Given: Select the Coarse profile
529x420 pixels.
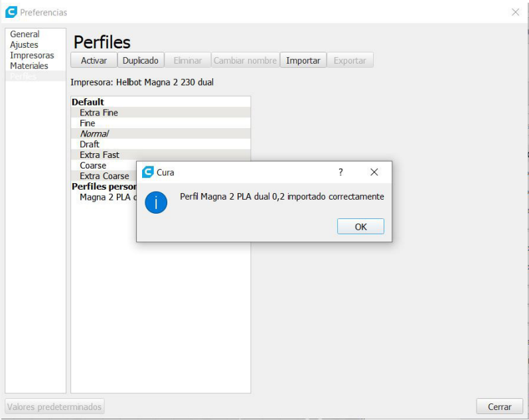Looking at the screenshot, I should coord(104,165).
